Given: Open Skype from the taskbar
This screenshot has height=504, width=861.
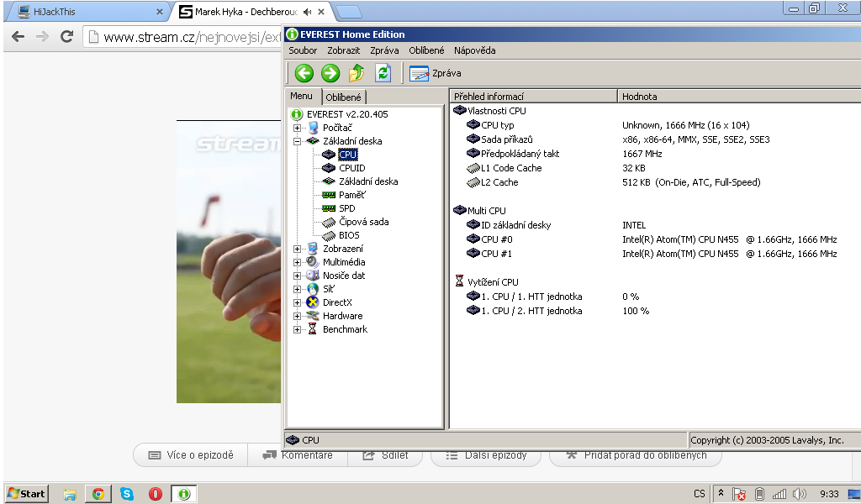Looking at the screenshot, I should [x=127, y=494].
